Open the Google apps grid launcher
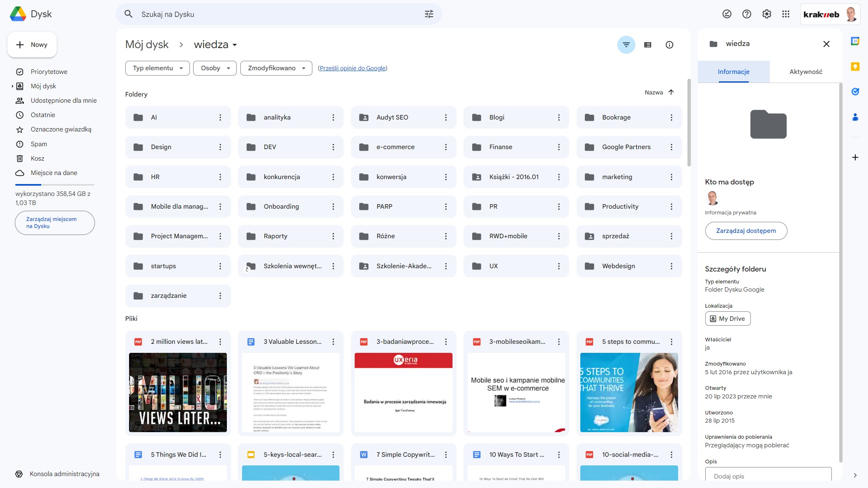 (x=786, y=14)
